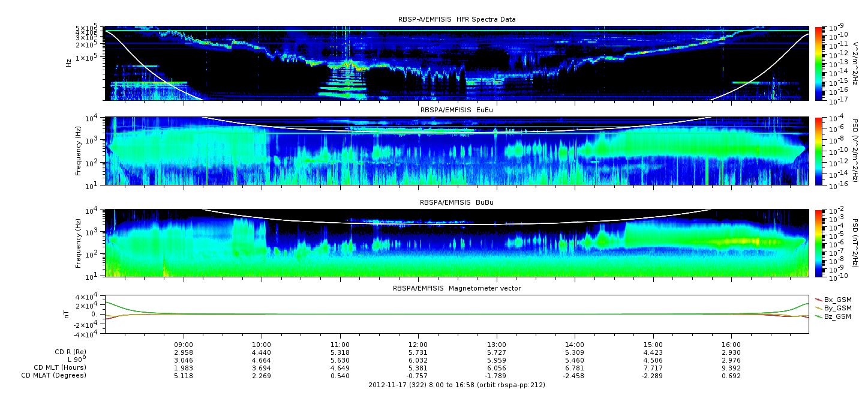Click the HFR spectra color bar

(x=819, y=63)
